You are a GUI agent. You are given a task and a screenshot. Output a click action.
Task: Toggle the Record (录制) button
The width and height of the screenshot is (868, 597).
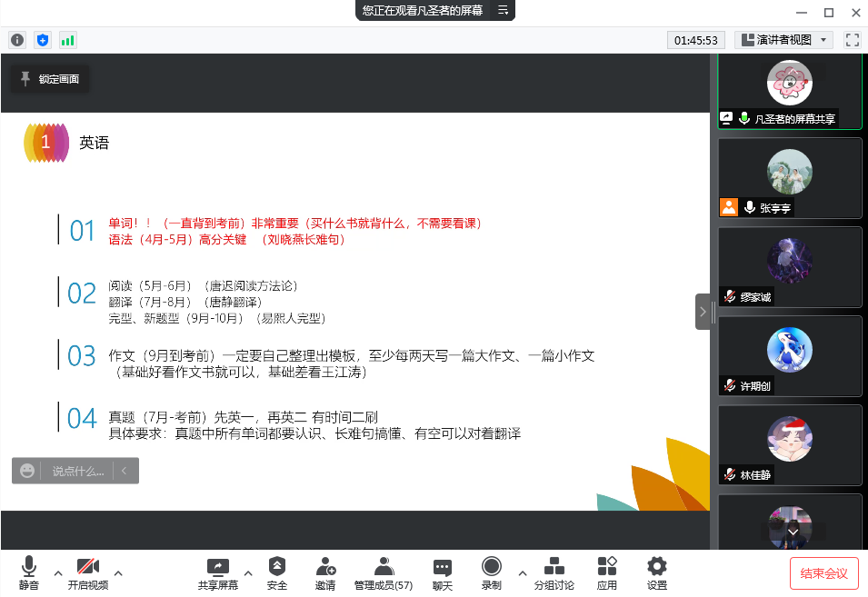point(491,573)
